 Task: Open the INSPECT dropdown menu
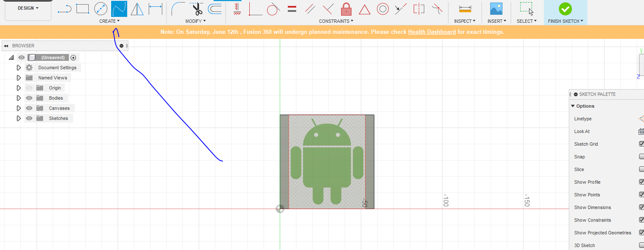click(465, 21)
